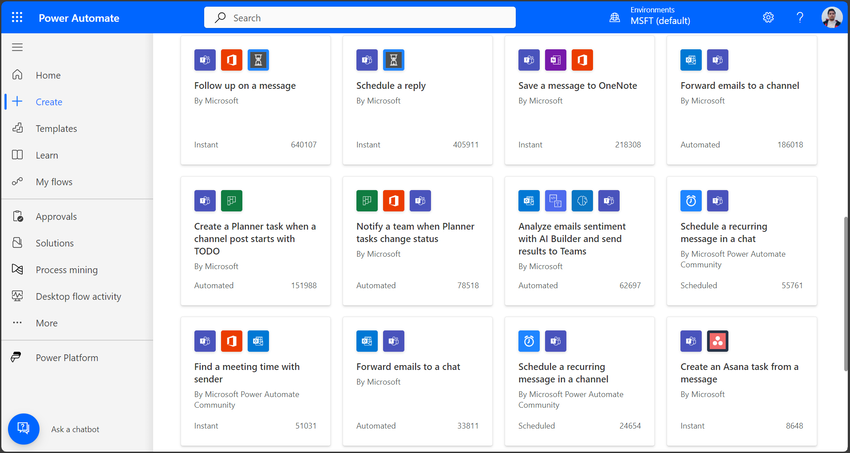
Task: Open the Power Platform link
Action: click(66, 357)
